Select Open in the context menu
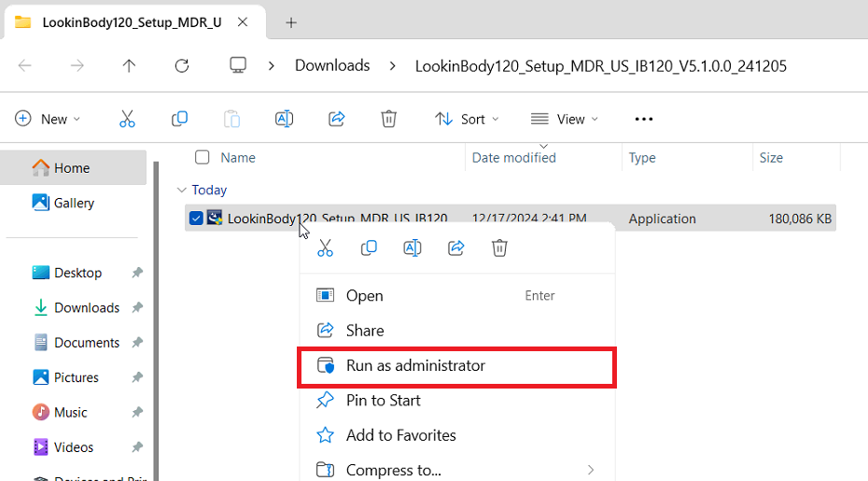Viewport: 868px width, 481px height. pyautogui.click(x=456, y=295)
